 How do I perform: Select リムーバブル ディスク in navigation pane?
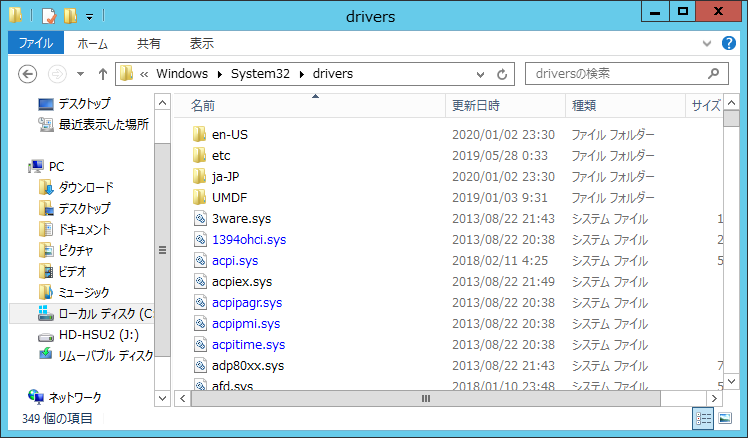point(105,355)
